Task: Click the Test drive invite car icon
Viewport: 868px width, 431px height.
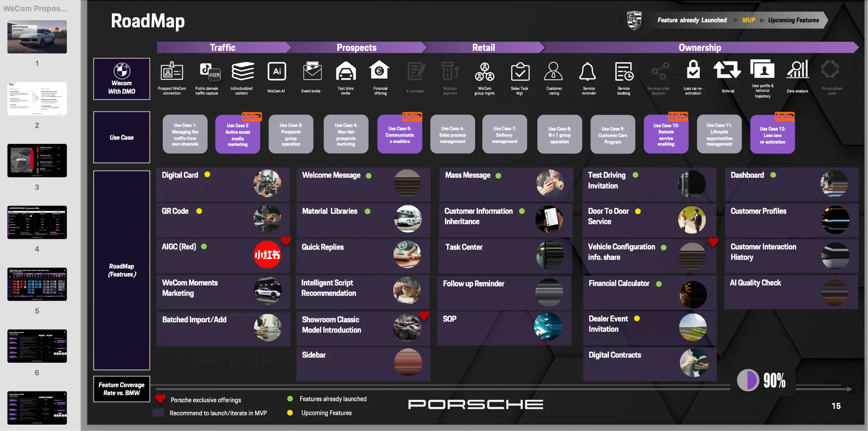Action: (x=346, y=71)
